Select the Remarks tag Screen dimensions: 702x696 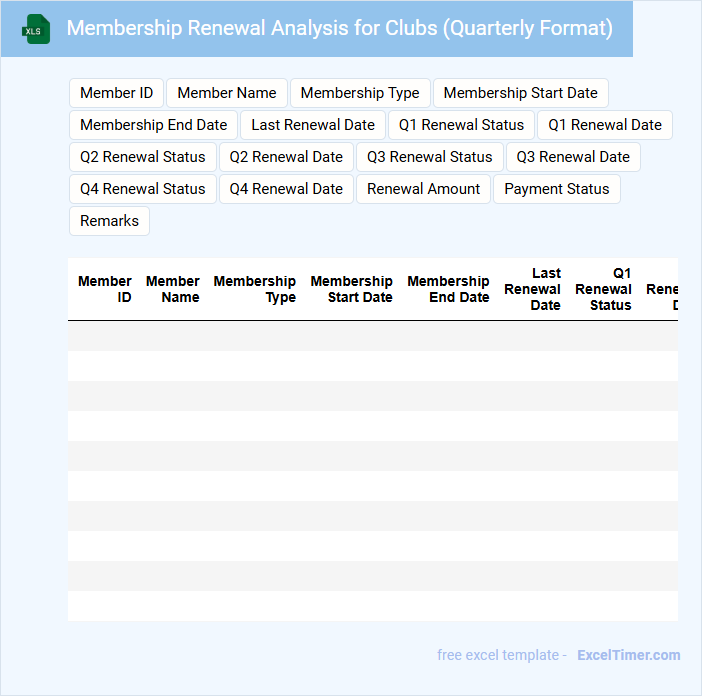click(109, 221)
